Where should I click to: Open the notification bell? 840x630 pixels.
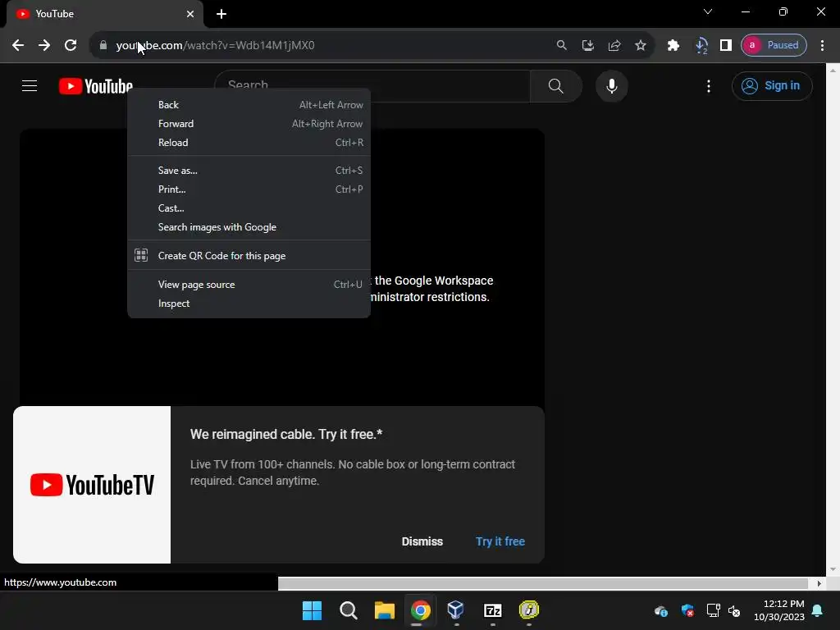818,610
